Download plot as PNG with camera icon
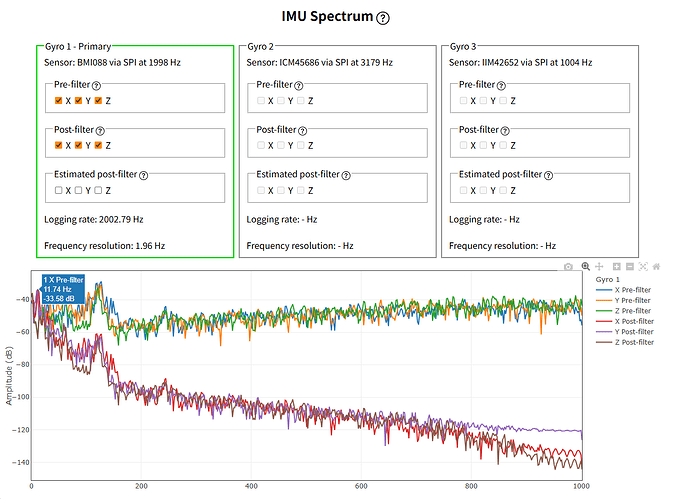This screenshot has width=680, height=499. coord(569,267)
